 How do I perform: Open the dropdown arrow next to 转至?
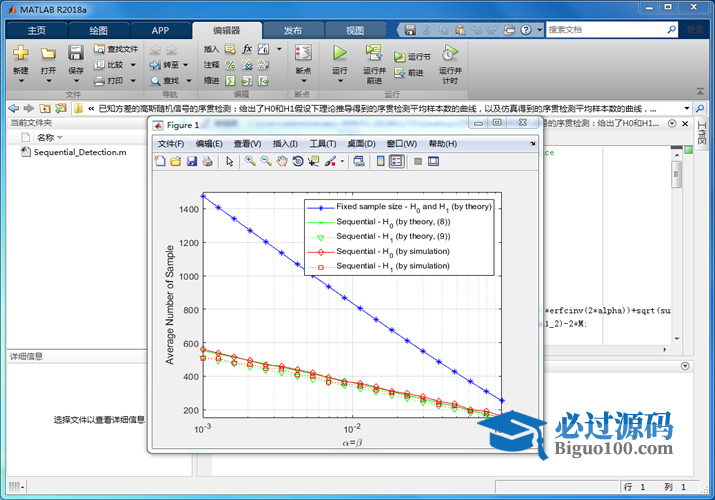[186, 65]
